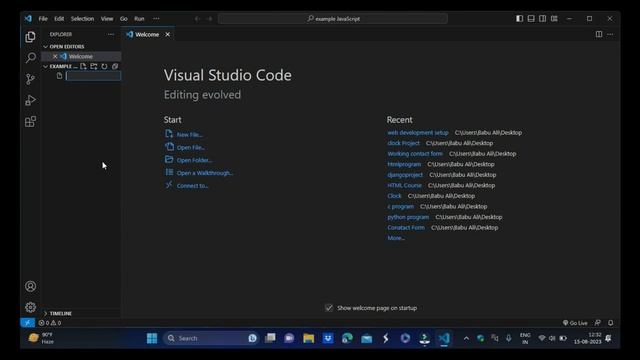Open recent python program folder
This screenshot has height=360, width=640.
coord(408,217)
